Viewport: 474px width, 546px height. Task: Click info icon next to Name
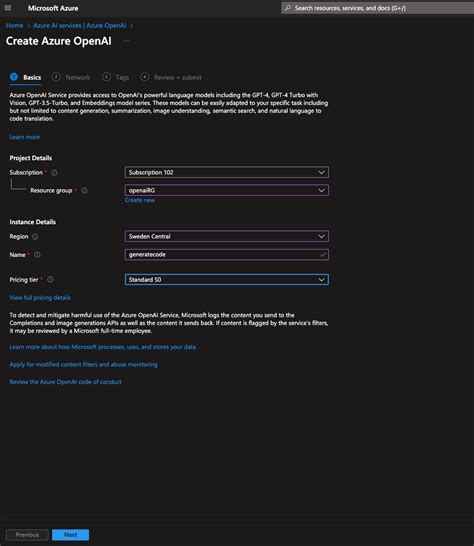[x=37, y=255]
